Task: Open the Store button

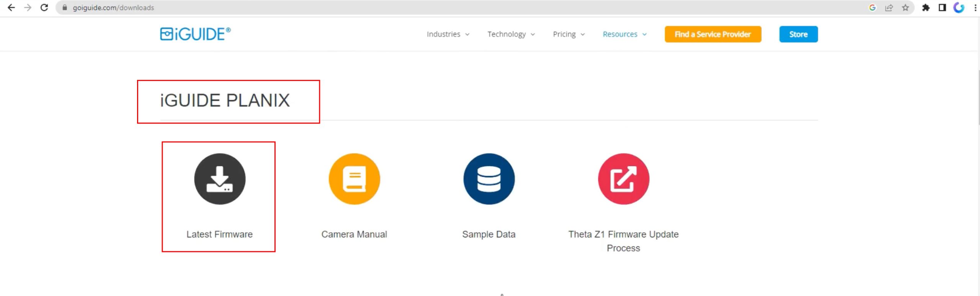Action: pyautogui.click(x=799, y=34)
